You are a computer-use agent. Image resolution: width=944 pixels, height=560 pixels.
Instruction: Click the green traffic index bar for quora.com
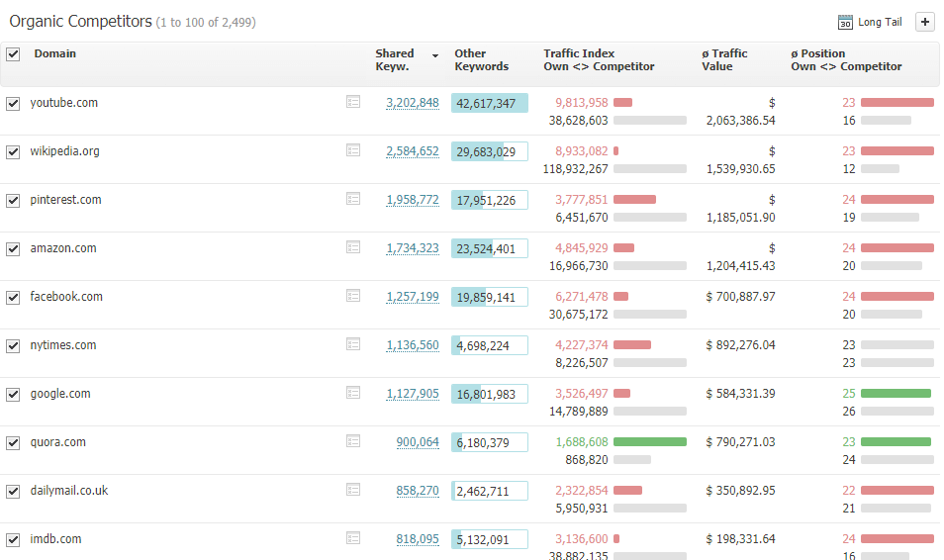pyautogui.click(x=650, y=442)
